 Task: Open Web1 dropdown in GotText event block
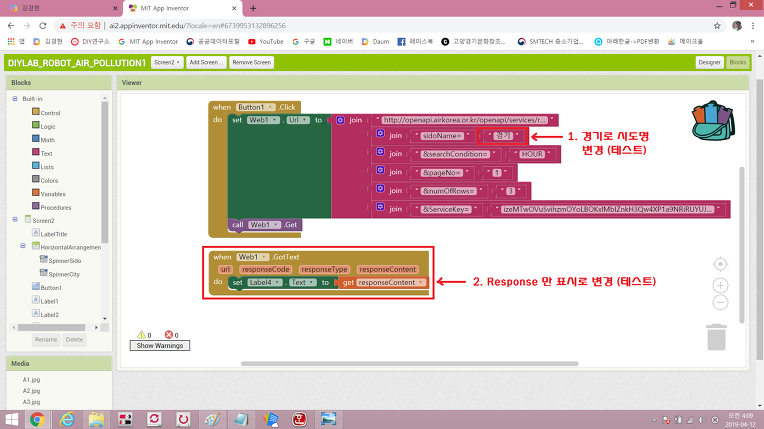click(x=252, y=257)
